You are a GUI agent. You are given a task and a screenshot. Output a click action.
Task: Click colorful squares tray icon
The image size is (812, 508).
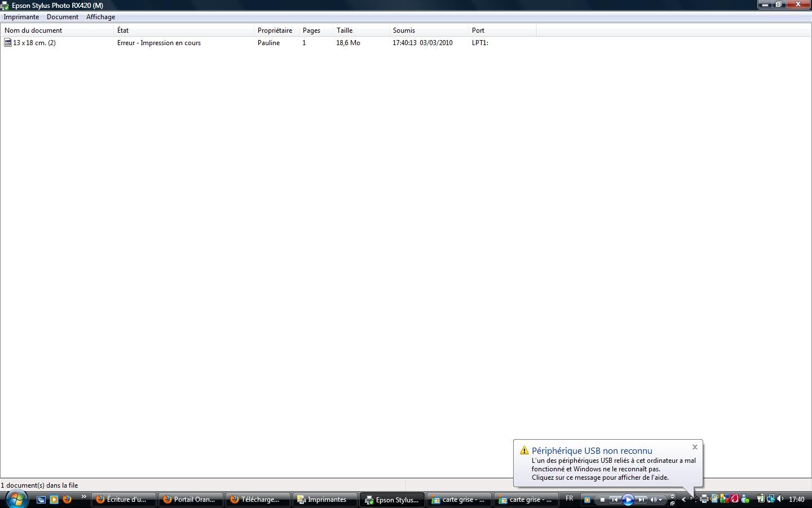point(724,499)
